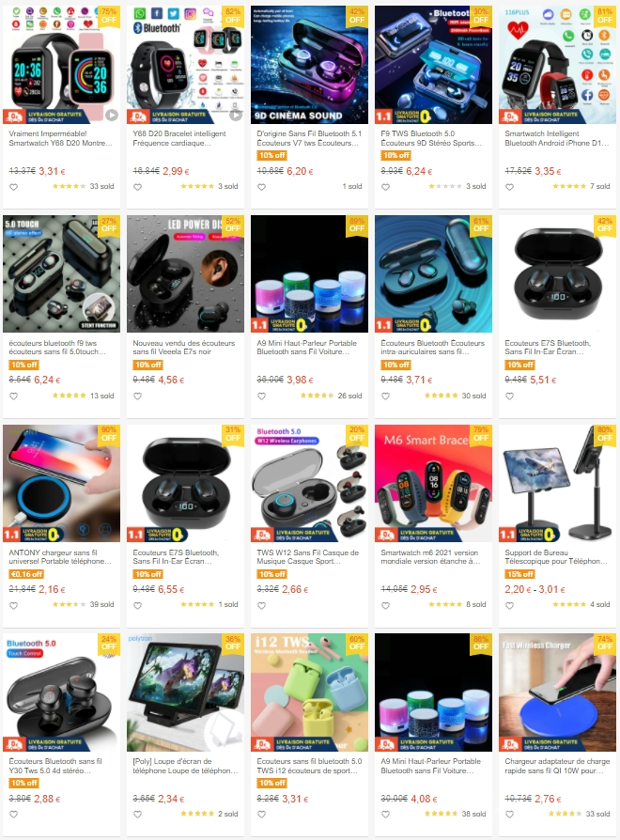The height and width of the screenshot is (840, 620).
Task: Click heart icon under V7 tws Écouteurs
Action: [262, 187]
